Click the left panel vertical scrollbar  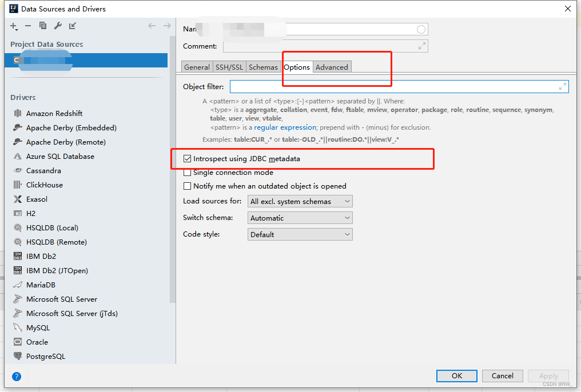coord(172,170)
